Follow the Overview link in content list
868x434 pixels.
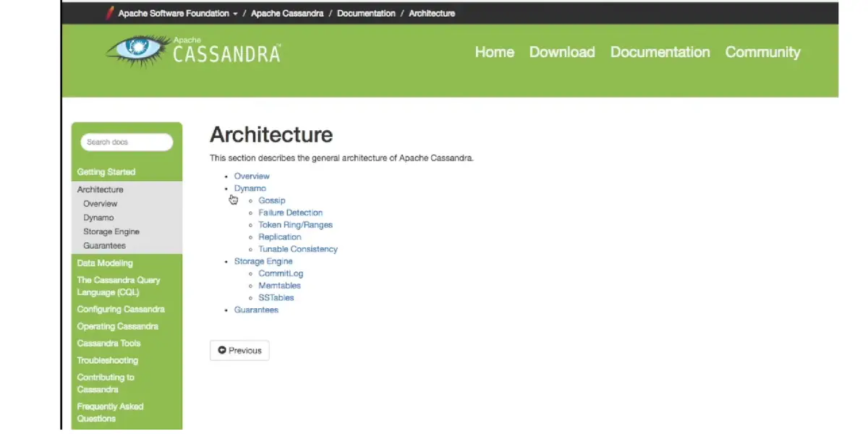(x=252, y=176)
